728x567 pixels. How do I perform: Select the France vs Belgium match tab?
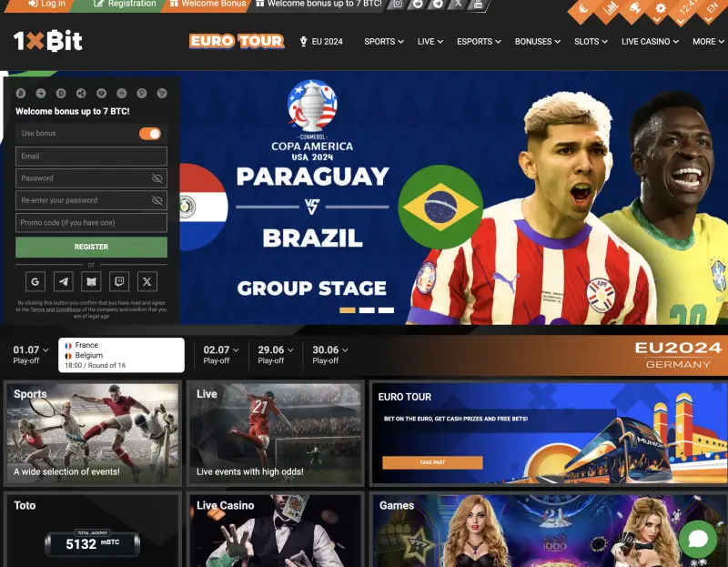(x=122, y=355)
